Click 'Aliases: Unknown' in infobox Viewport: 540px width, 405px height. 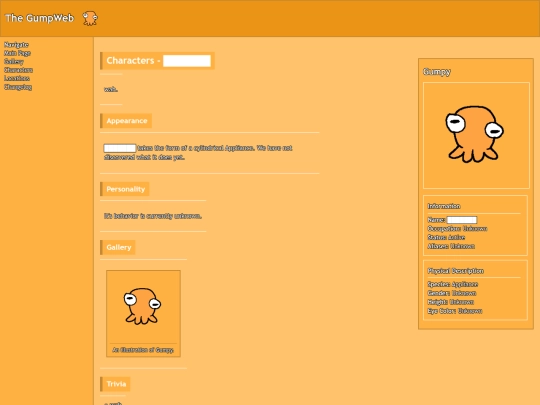coord(451,246)
